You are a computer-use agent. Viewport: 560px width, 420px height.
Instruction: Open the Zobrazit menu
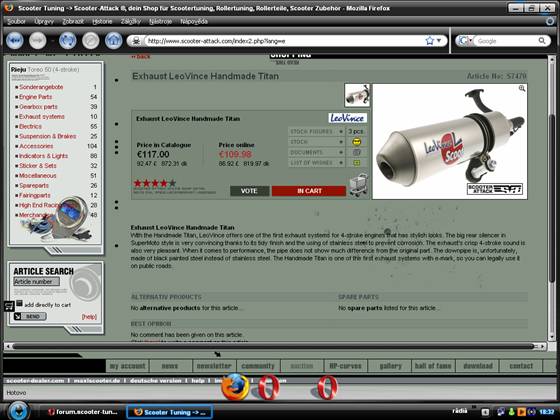(x=73, y=21)
